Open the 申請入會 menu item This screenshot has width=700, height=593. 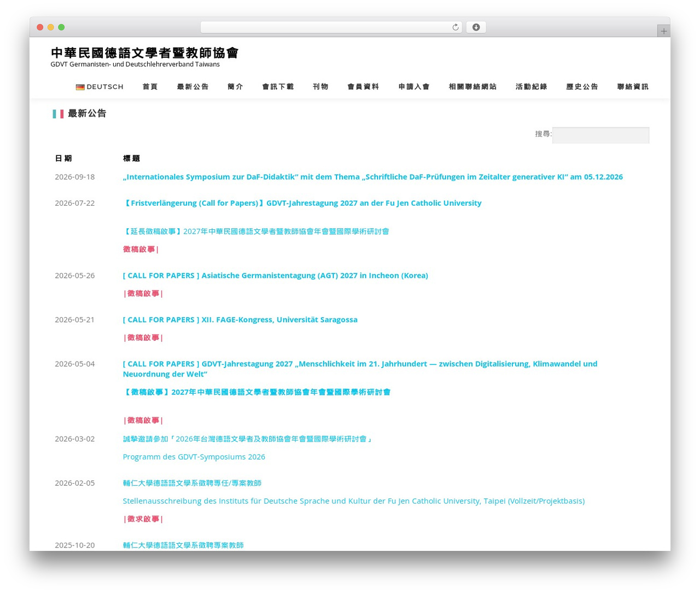[414, 87]
